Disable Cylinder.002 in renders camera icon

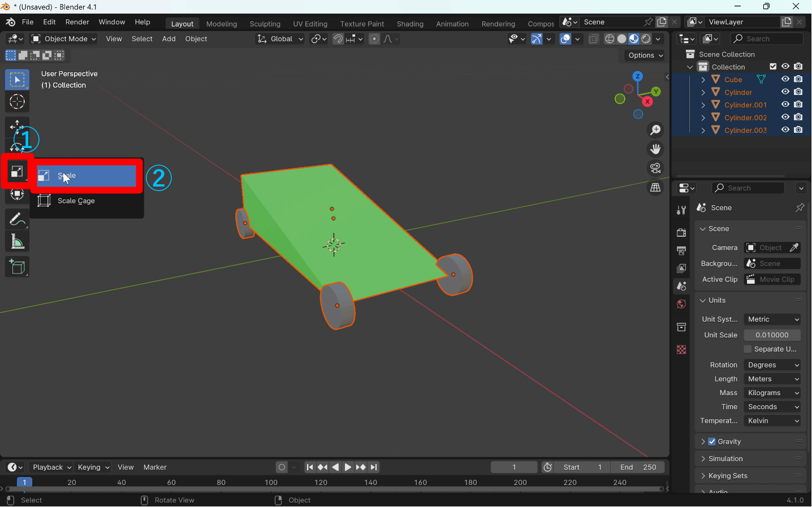[798, 118]
